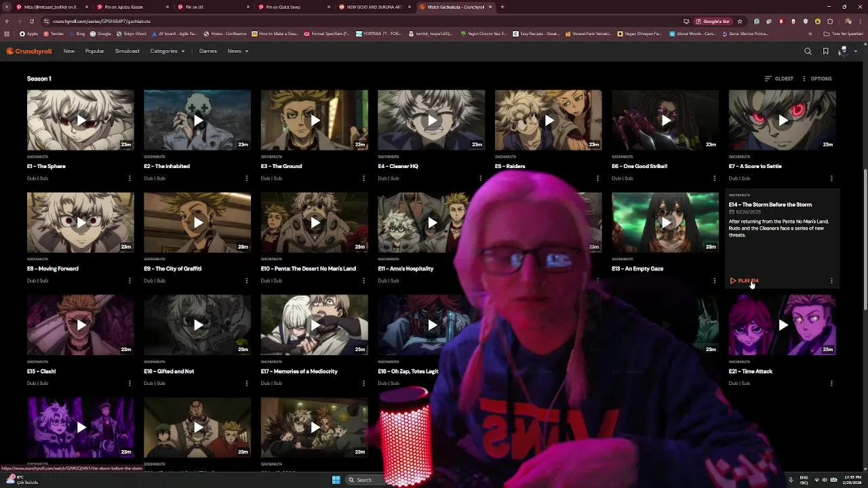Go to the Popular page
Viewport: 868px width, 488px height.
95,51
